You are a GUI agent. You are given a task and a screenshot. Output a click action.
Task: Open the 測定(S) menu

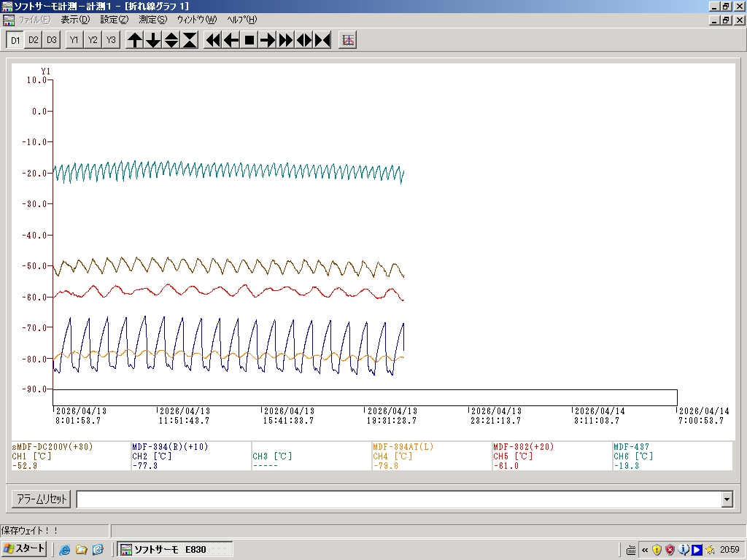(x=152, y=20)
